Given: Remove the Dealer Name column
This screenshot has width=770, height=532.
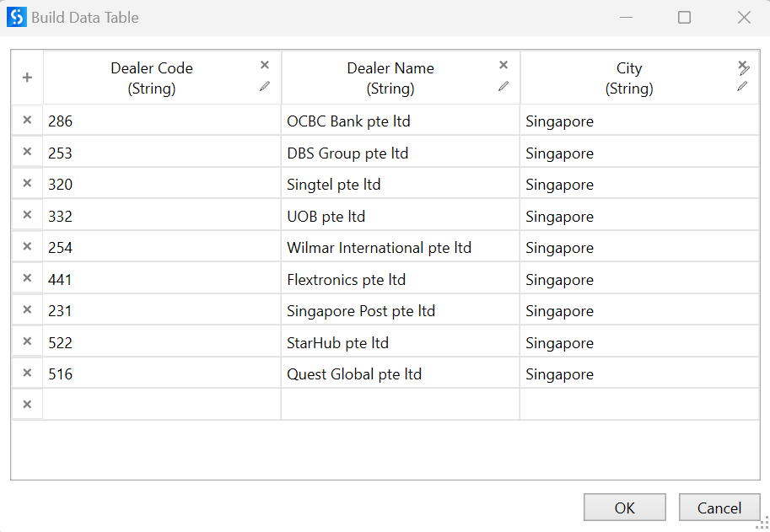Looking at the screenshot, I should [503, 65].
